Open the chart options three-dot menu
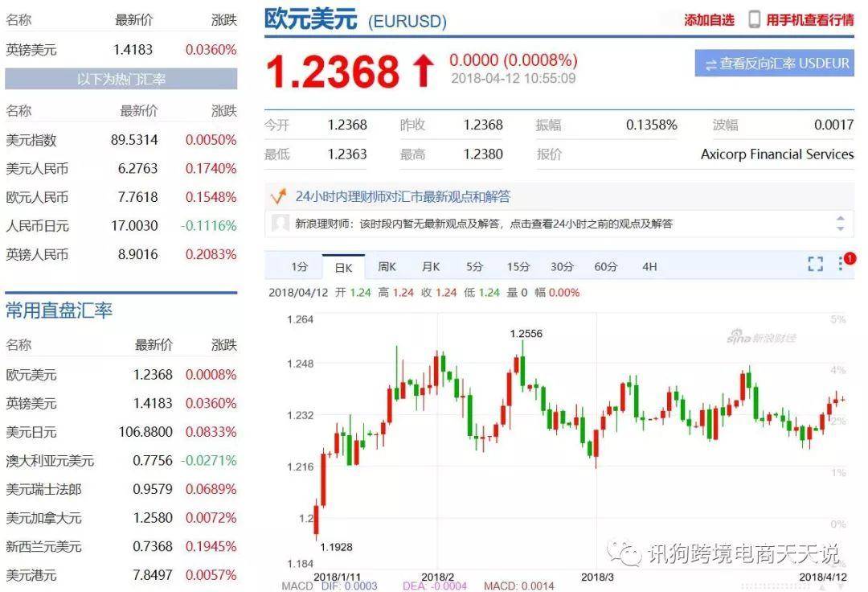Image resolution: width=868 pixels, height=592 pixels. 841,263
